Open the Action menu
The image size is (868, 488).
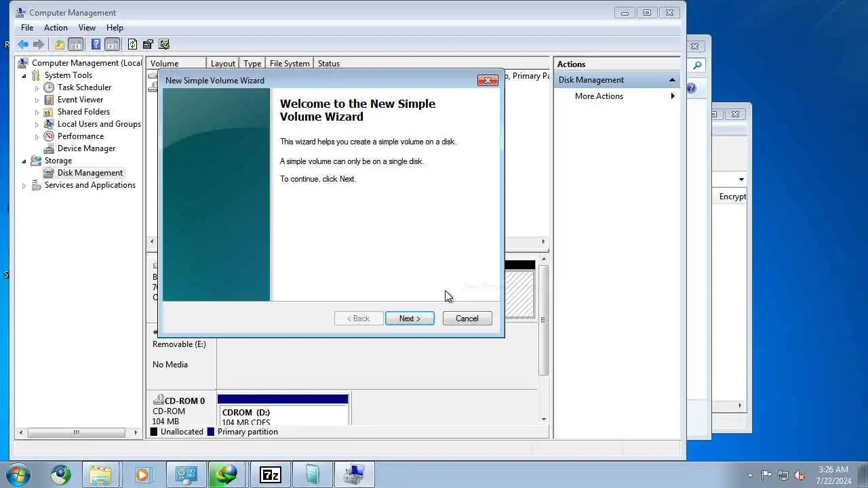coord(56,28)
